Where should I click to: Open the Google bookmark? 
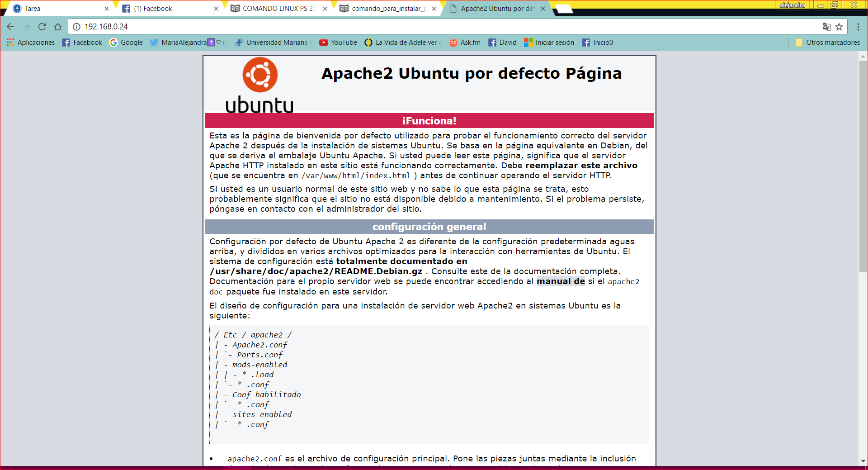[x=126, y=43]
